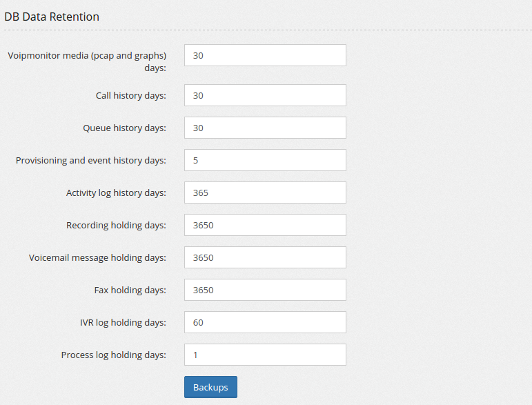Click the 'Voicemail message holding days:' label
Image resolution: width=532 pixels, height=405 pixels.
[x=97, y=258]
